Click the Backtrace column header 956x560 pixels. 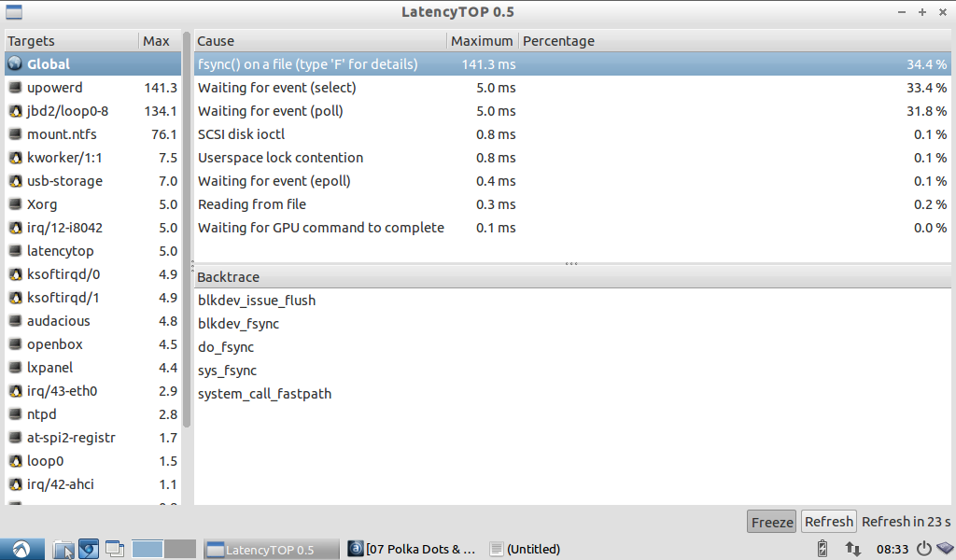[572, 277]
